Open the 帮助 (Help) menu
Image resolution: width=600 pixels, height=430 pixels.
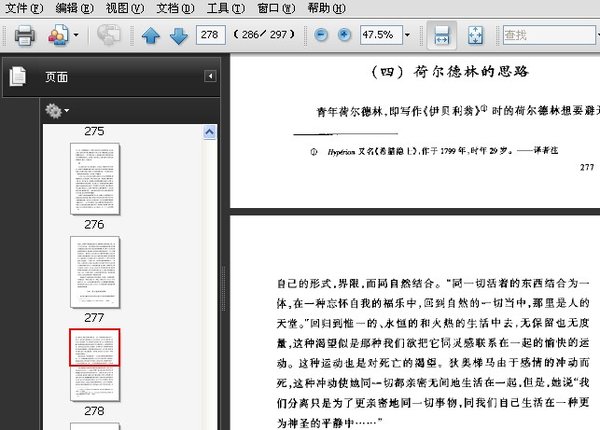pos(327,8)
